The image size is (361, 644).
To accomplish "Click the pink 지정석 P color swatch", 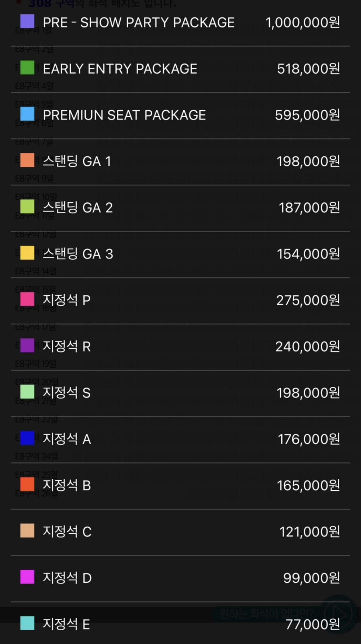I will (x=27, y=299).
